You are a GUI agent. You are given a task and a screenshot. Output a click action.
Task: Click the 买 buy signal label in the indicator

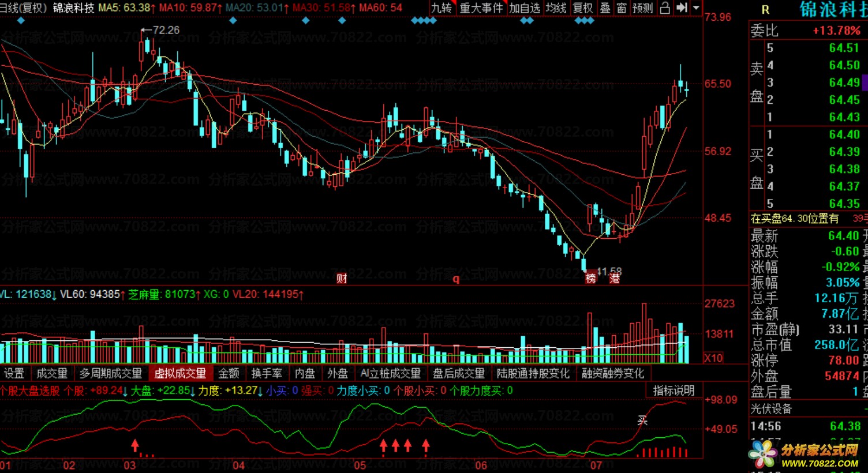pos(642,421)
